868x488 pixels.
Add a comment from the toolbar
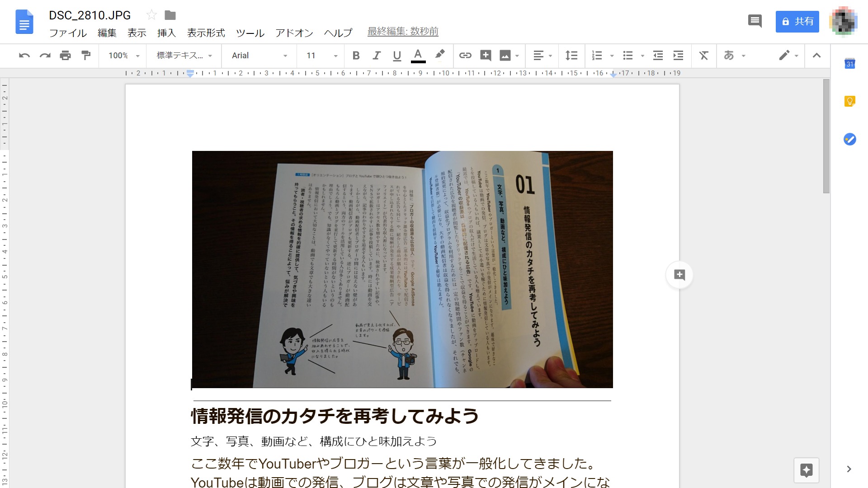[x=486, y=55]
